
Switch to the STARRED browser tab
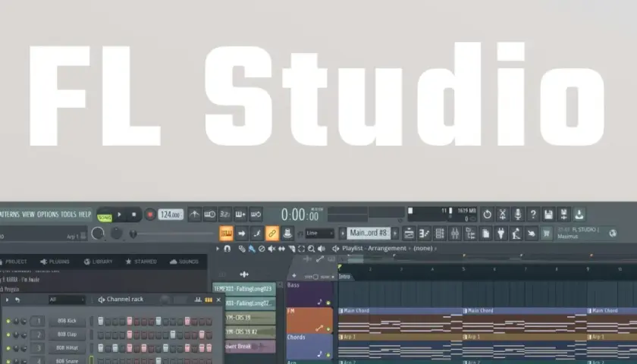coord(141,262)
